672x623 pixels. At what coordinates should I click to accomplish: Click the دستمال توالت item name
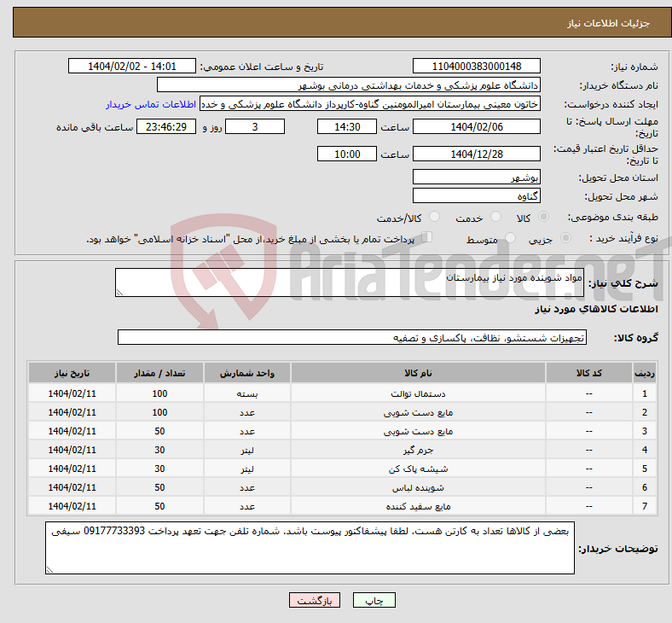(418, 393)
